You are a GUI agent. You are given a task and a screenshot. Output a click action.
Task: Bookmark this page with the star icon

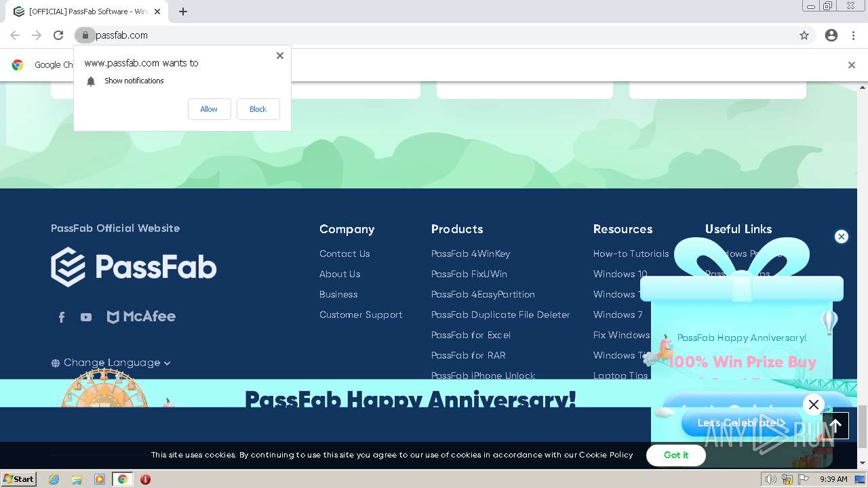click(804, 35)
